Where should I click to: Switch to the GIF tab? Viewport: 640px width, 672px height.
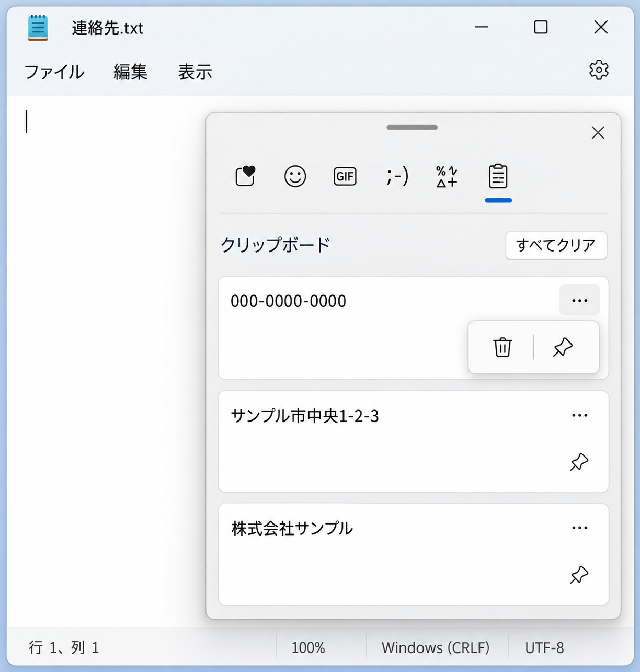pos(345,176)
